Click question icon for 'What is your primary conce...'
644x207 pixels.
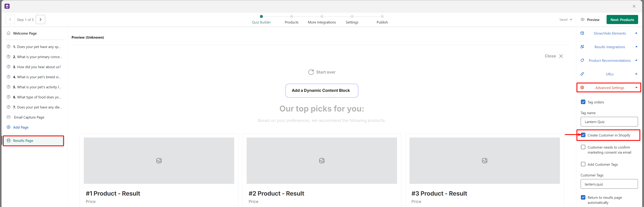[9, 57]
